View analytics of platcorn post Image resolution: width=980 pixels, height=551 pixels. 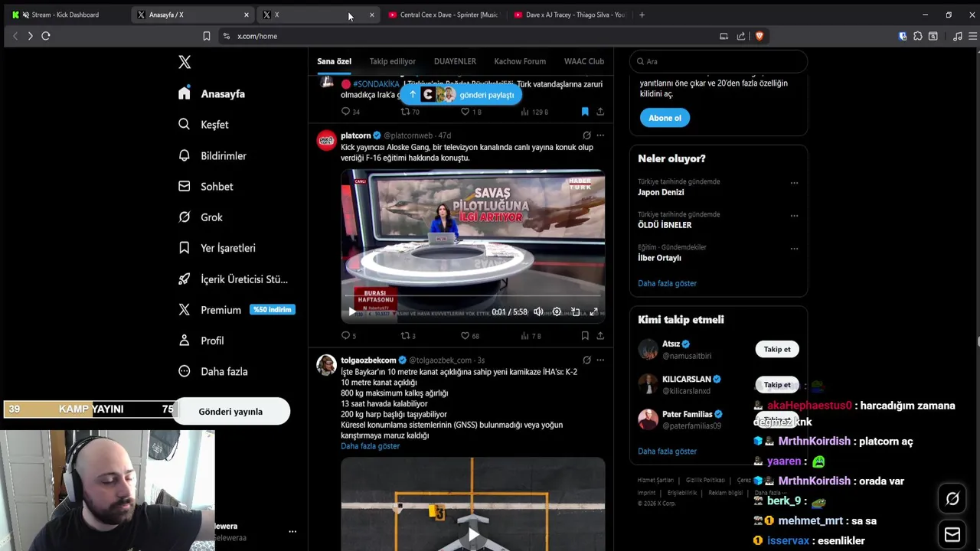coord(524,335)
